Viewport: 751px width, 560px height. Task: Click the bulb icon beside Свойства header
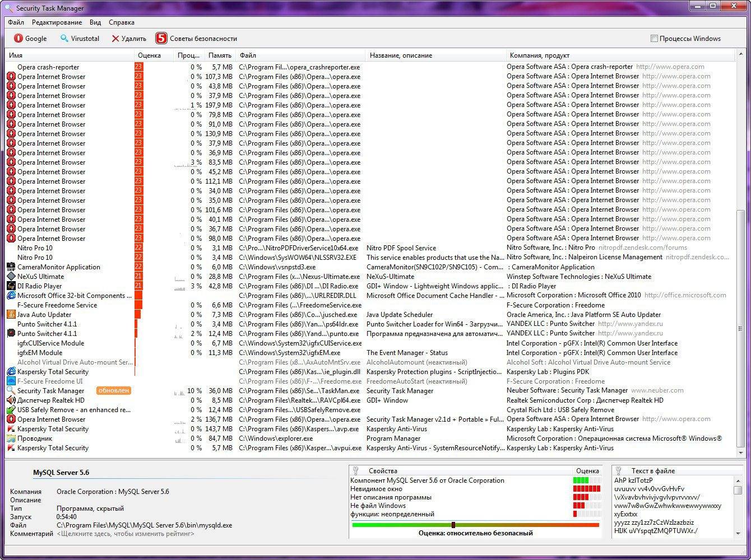[355, 470]
